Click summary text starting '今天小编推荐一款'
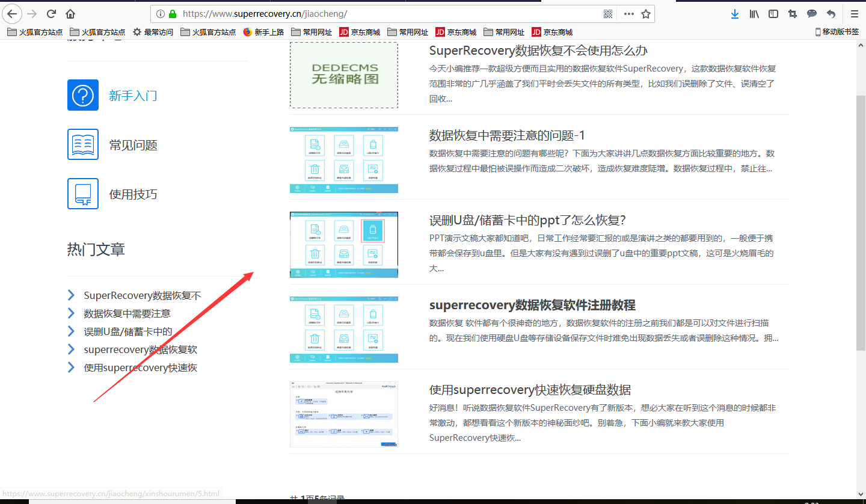This screenshot has width=866, height=504. (x=603, y=84)
